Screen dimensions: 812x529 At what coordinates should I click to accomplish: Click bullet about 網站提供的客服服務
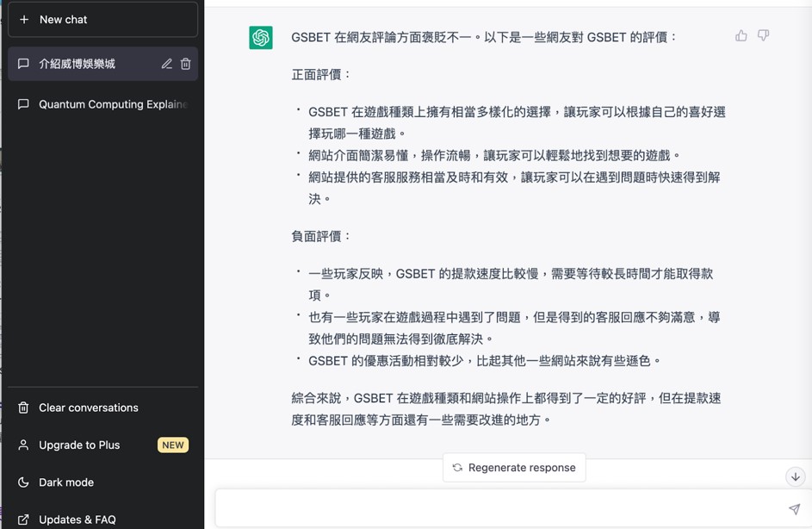click(x=515, y=188)
